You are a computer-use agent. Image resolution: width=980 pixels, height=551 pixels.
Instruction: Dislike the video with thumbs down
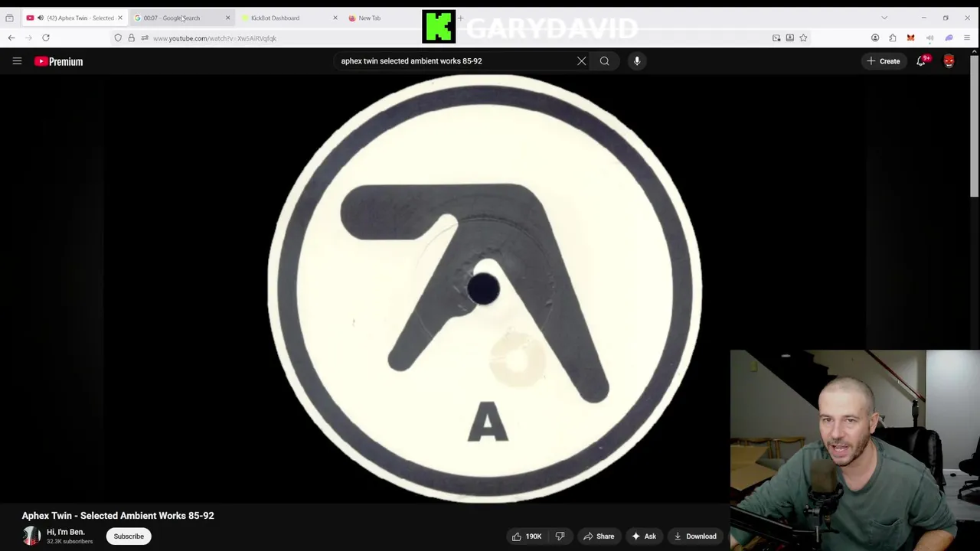(560, 536)
